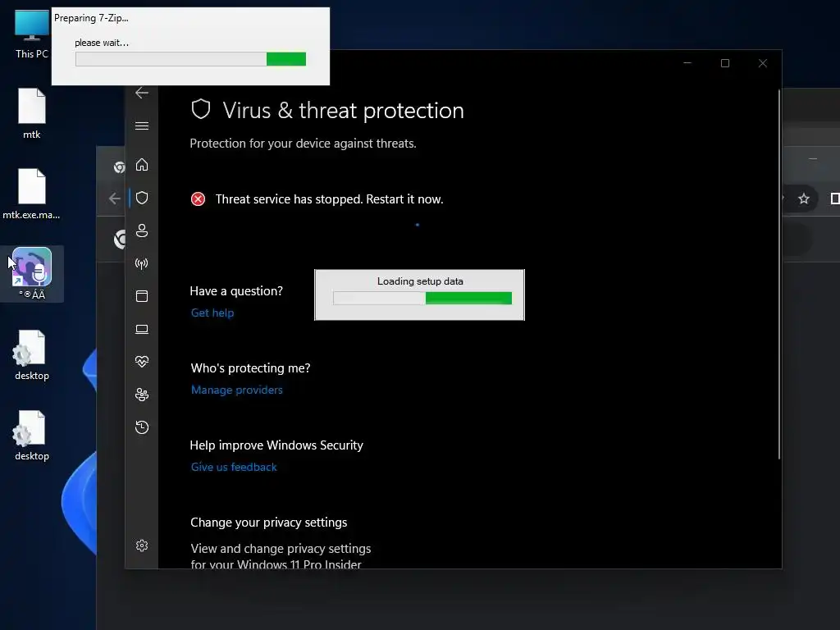Viewport: 840px width, 630px height.
Task: Open the Manage providers link
Action: (x=237, y=390)
